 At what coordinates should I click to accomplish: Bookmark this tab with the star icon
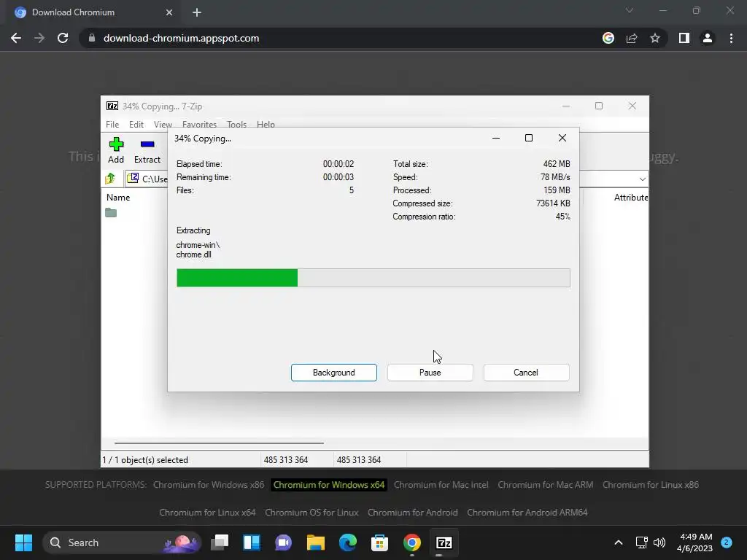(655, 38)
